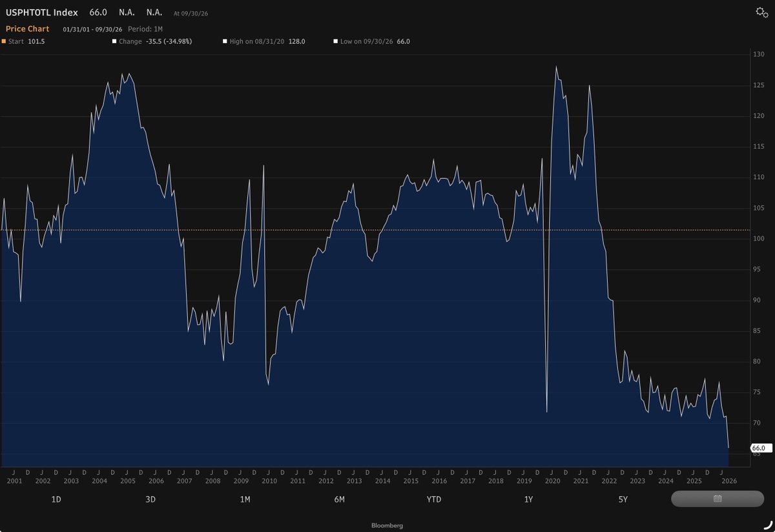Select the 1Y time range
The height and width of the screenshot is (532, 775).
(x=528, y=499)
